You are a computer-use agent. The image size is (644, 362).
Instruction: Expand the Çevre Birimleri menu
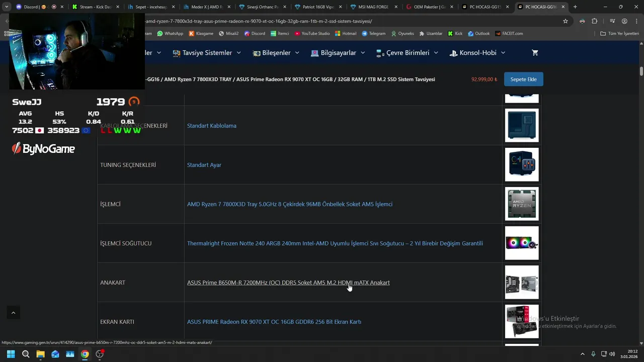(x=407, y=53)
